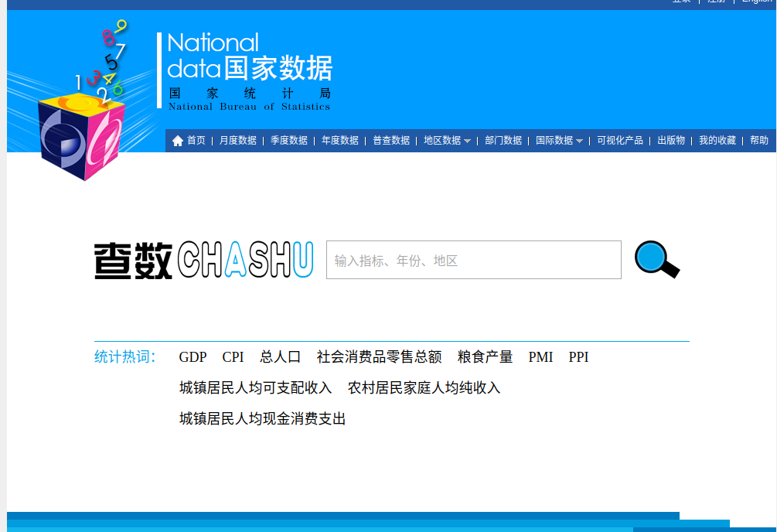This screenshot has width=777, height=532.
Task: Open 城镇居民人均现金消费支出 keyword
Action: (x=262, y=419)
